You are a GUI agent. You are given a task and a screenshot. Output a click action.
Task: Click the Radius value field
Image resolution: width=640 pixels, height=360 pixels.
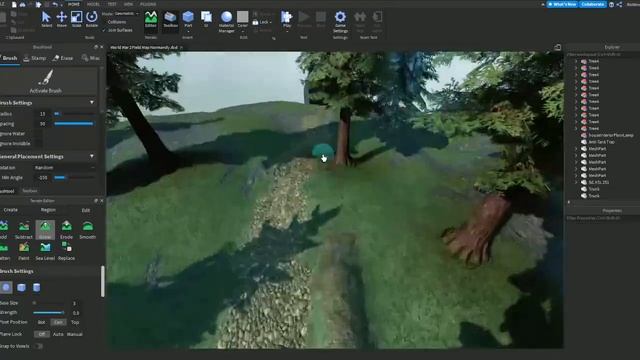tap(42, 114)
